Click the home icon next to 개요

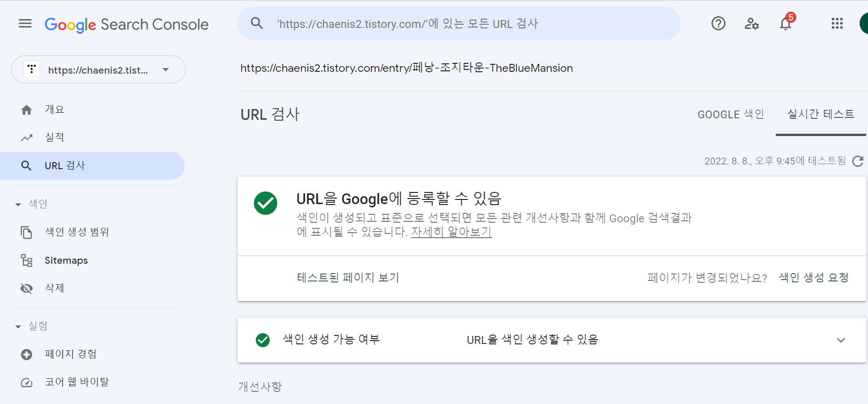tap(27, 110)
